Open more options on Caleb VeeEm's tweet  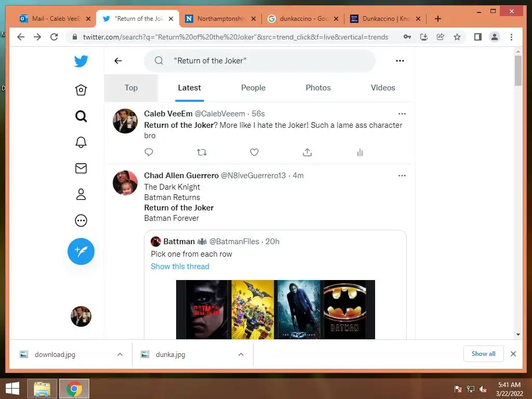click(402, 114)
